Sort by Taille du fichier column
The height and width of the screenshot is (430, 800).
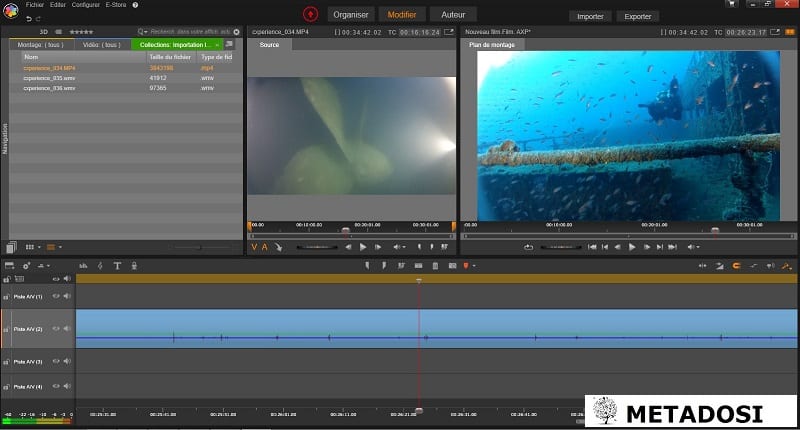(170, 57)
